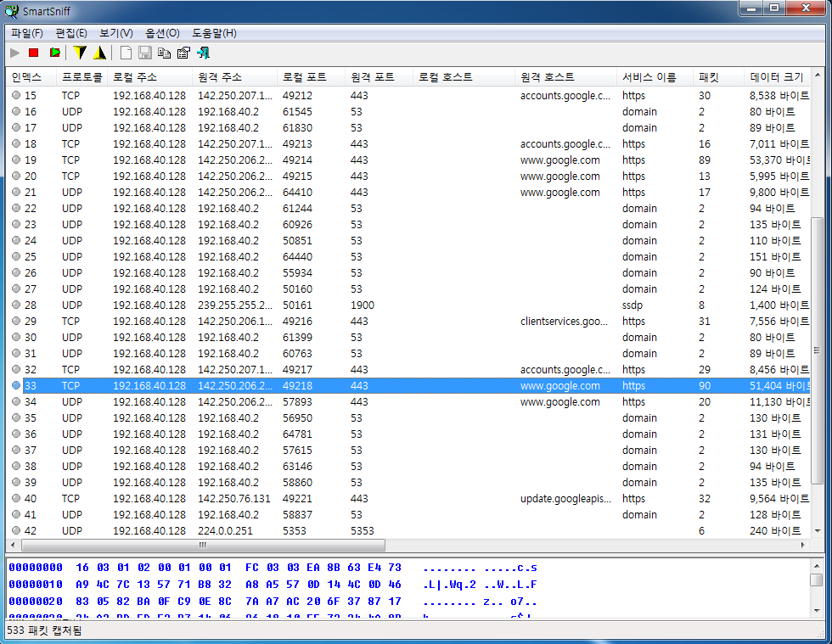Screen dimensions: 832x644
Task: Click the floppy disk save icon
Action: (145, 53)
